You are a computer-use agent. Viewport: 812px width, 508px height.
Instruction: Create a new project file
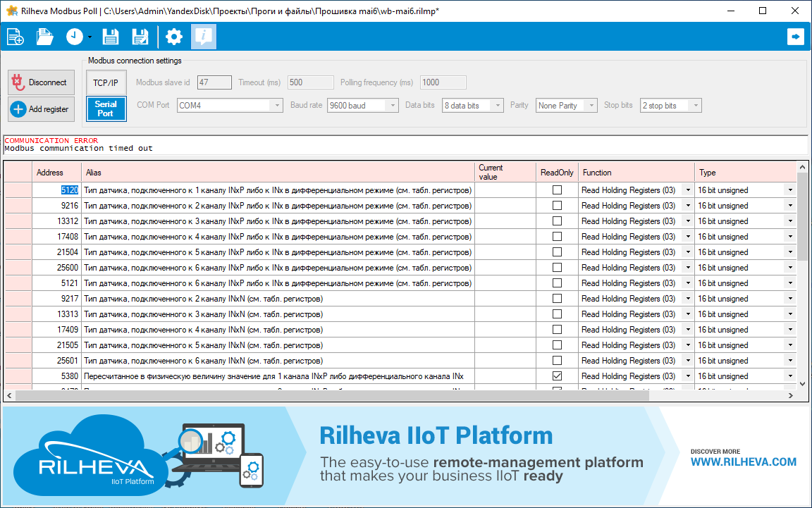click(x=16, y=37)
